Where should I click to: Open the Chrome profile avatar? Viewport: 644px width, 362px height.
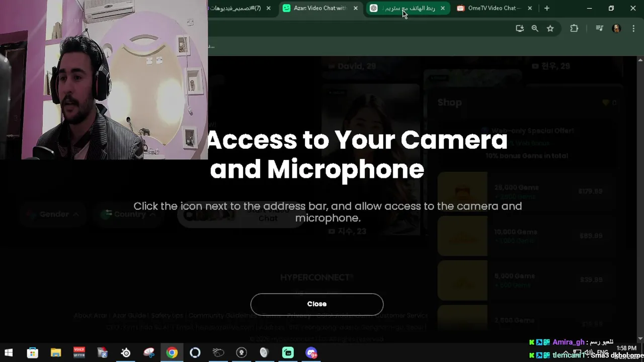coord(616,29)
